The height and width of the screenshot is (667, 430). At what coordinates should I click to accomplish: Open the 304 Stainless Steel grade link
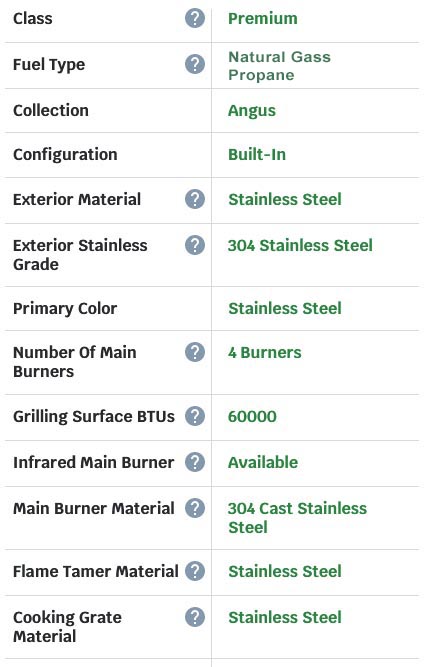[300, 245]
